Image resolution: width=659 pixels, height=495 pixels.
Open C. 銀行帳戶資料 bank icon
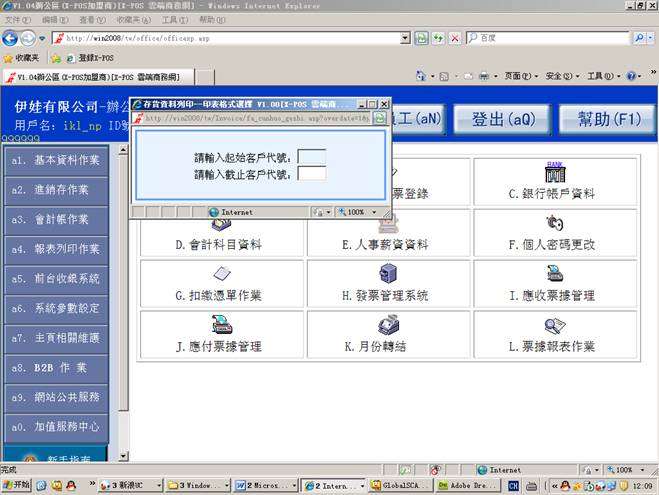(x=555, y=172)
